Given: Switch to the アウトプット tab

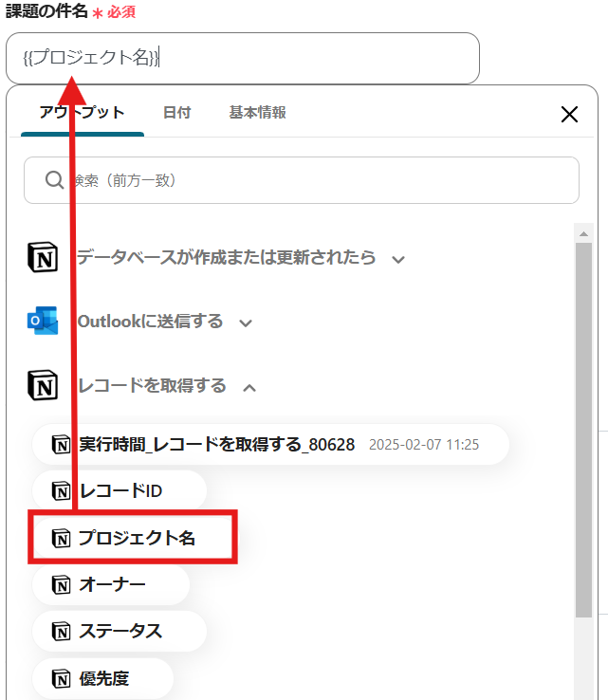Looking at the screenshot, I should click(83, 113).
